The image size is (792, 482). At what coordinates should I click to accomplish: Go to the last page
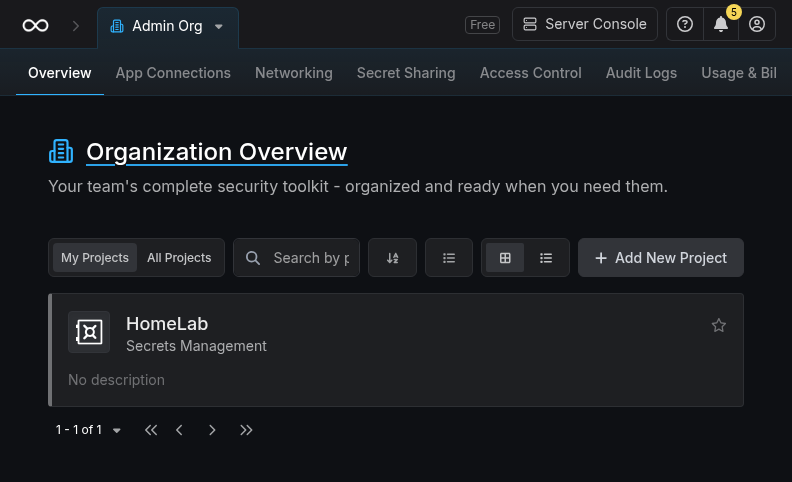pyautogui.click(x=246, y=430)
